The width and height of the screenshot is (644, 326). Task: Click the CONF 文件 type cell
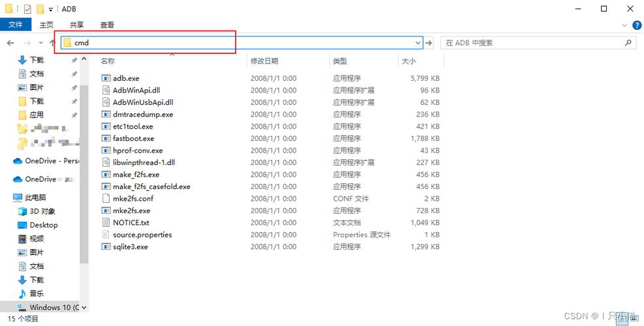(351, 198)
